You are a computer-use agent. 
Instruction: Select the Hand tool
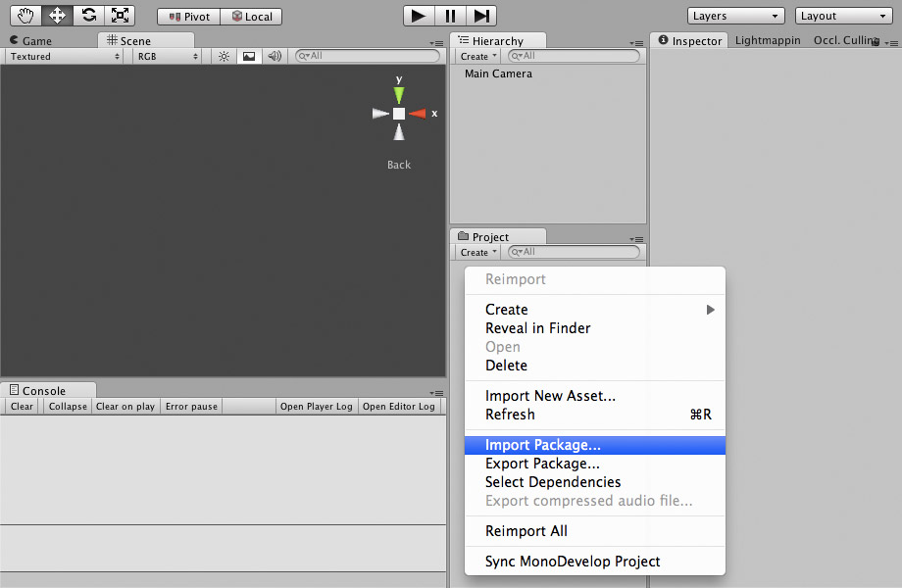coord(25,16)
